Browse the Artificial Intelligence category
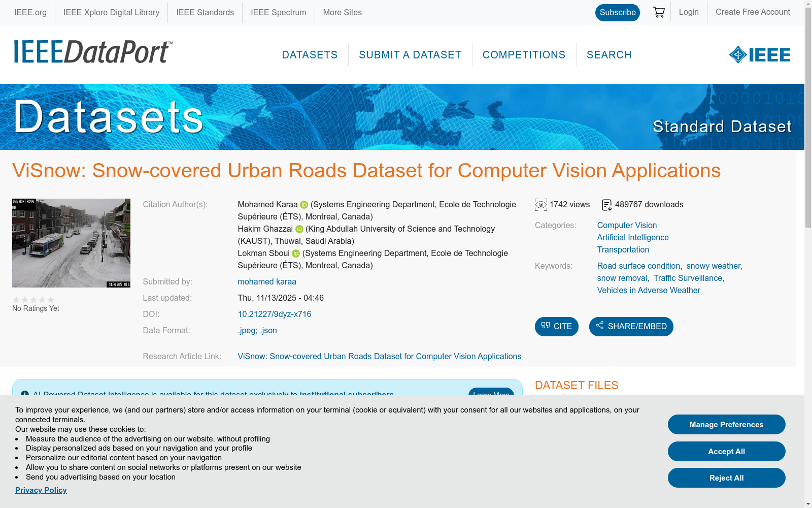812x508 pixels. pos(633,237)
